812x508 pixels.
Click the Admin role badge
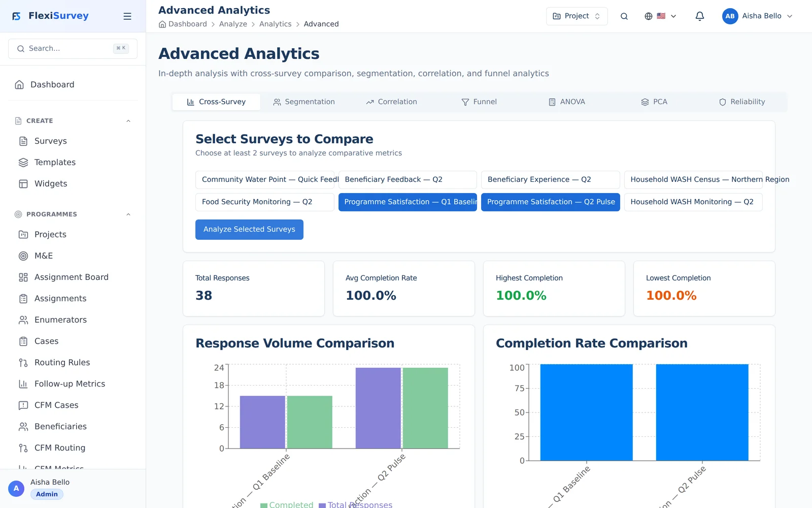pos(47,494)
